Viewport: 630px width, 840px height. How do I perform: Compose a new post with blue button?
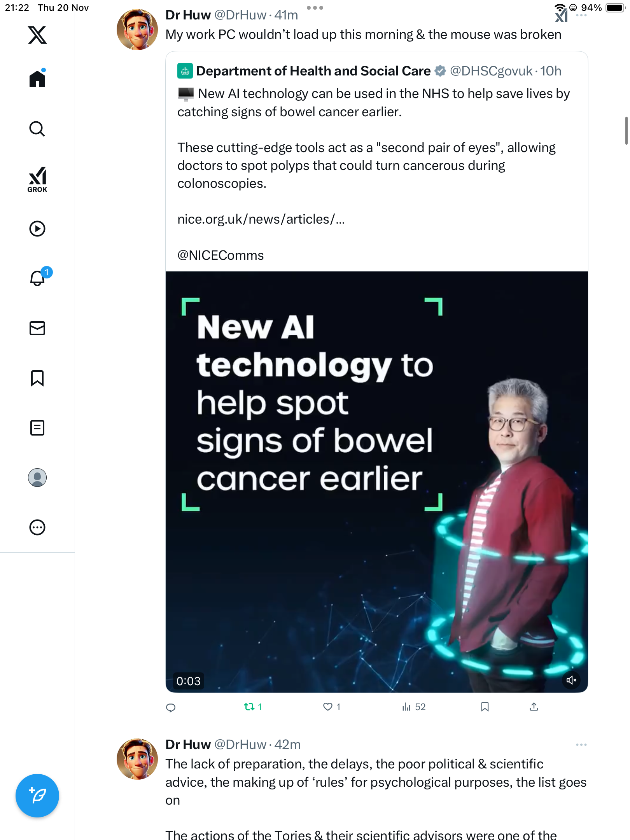(x=37, y=796)
